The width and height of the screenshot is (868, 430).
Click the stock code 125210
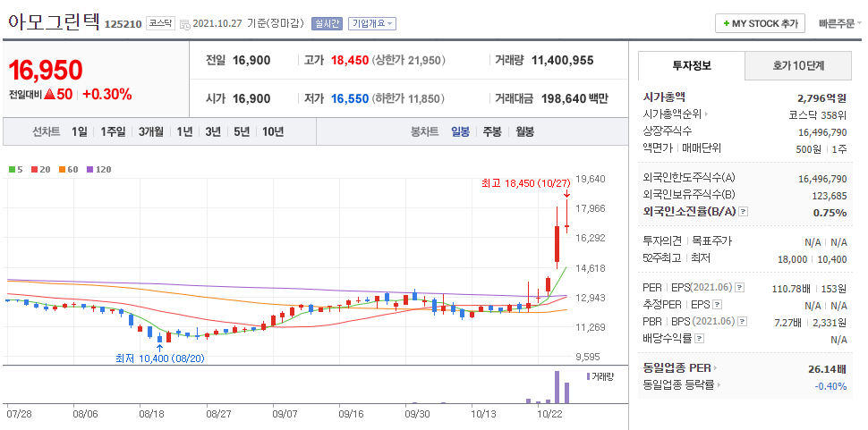[123, 25]
